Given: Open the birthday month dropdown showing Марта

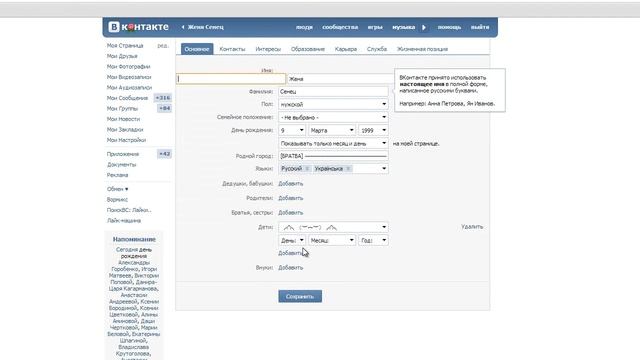Looking at the screenshot, I should [x=332, y=130].
